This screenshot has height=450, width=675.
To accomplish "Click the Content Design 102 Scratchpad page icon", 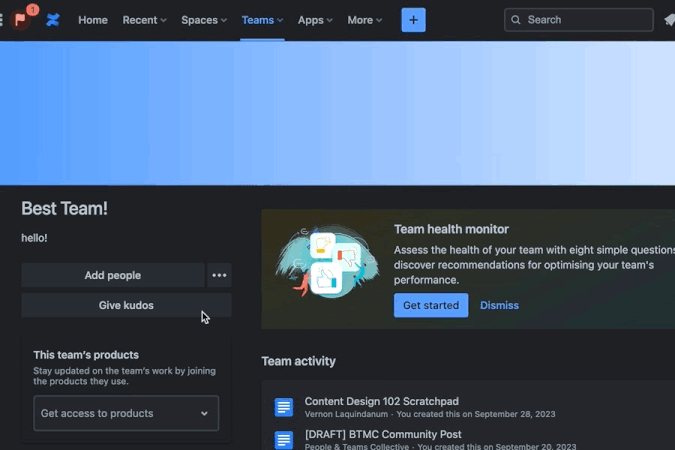I will (x=284, y=407).
